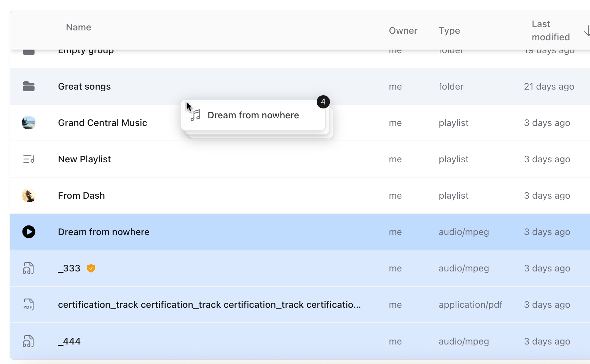Sort by the Last modified column header
The width and height of the screenshot is (590, 364).
tap(550, 31)
